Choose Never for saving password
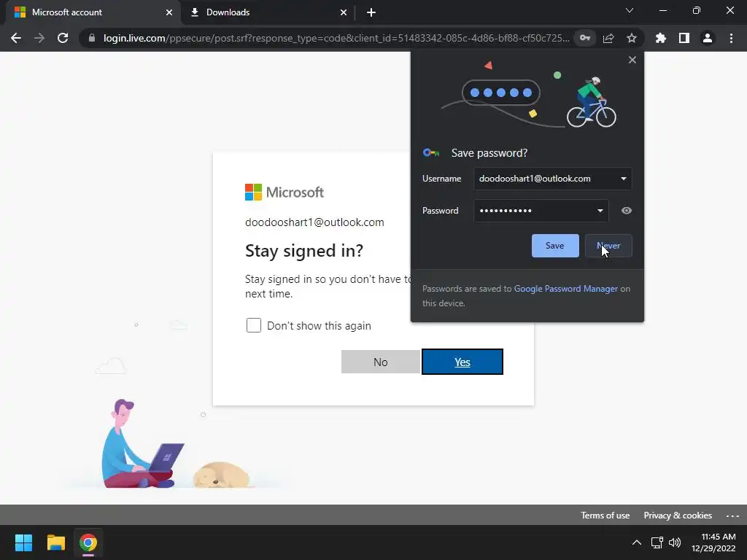Viewport: 747px width, 560px height. pyautogui.click(x=608, y=246)
